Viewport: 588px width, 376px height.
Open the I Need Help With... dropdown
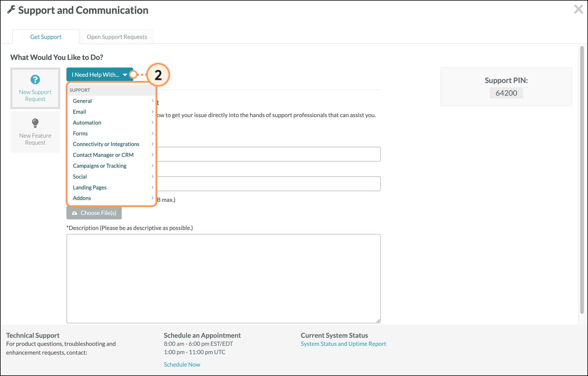point(100,74)
